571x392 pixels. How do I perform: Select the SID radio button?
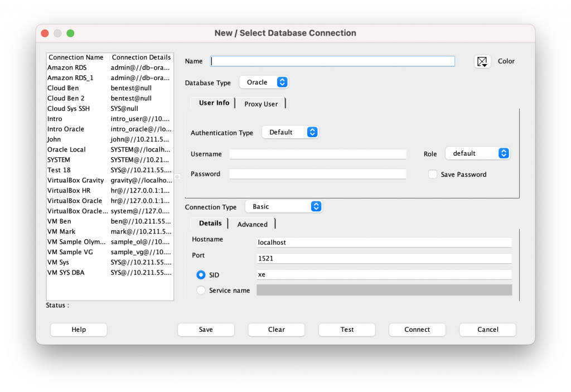pyautogui.click(x=201, y=275)
